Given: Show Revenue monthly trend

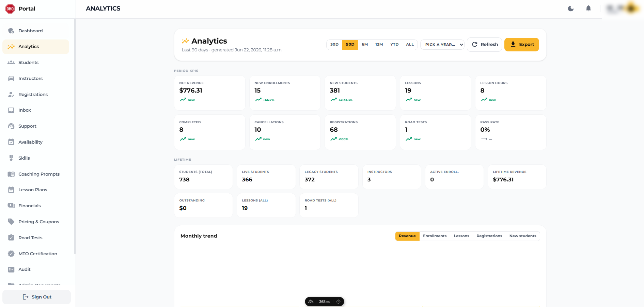Looking at the screenshot, I should 407,236.
